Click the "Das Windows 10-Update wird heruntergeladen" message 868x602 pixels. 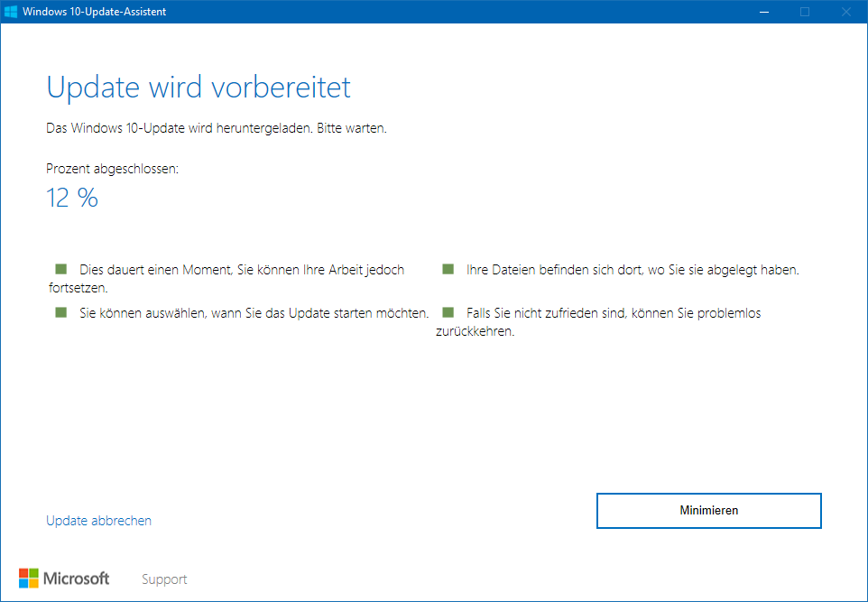coord(217,128)
